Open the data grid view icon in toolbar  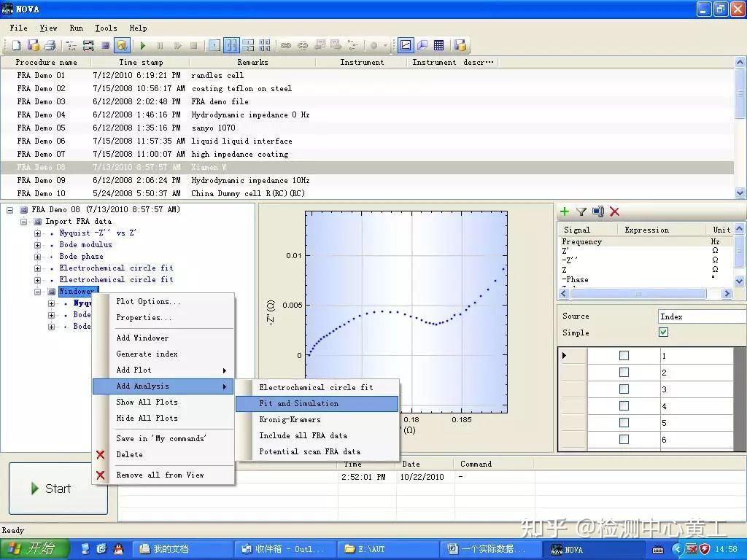(438, 45)
